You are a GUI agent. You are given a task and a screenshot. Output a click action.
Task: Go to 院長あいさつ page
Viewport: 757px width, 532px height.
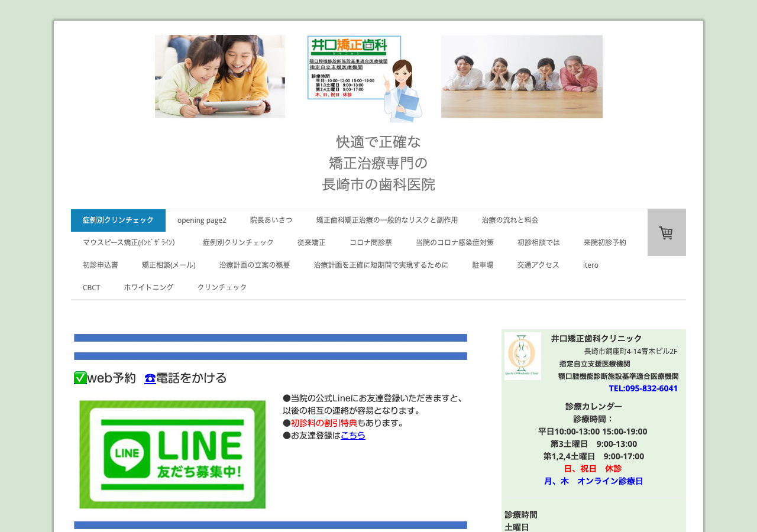coord(271,220)
